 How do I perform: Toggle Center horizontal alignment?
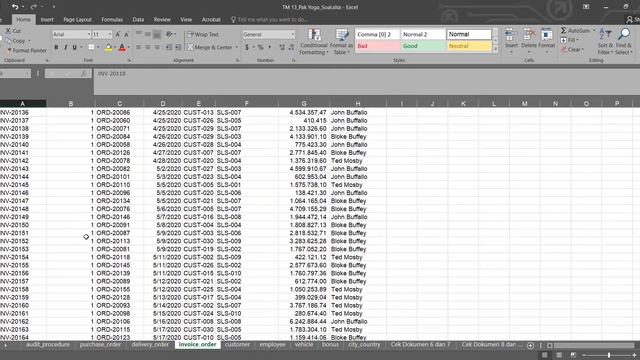148,47
